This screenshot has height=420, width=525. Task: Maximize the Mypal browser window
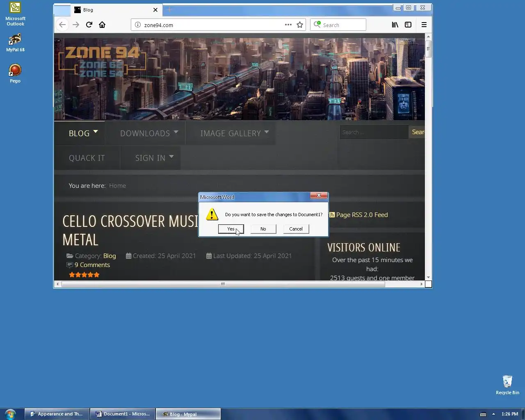tap(409, 7)
